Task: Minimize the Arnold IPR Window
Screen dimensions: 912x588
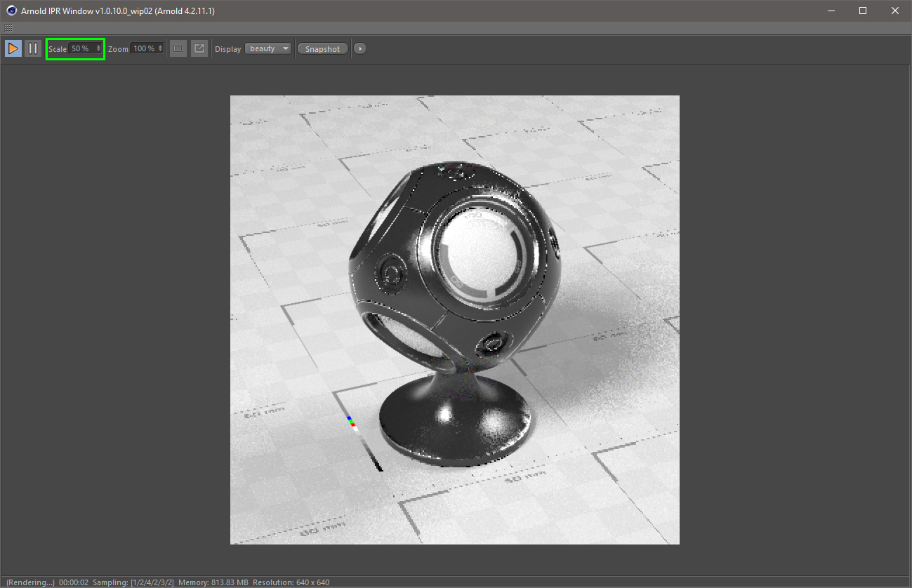Action: point(831,11)
